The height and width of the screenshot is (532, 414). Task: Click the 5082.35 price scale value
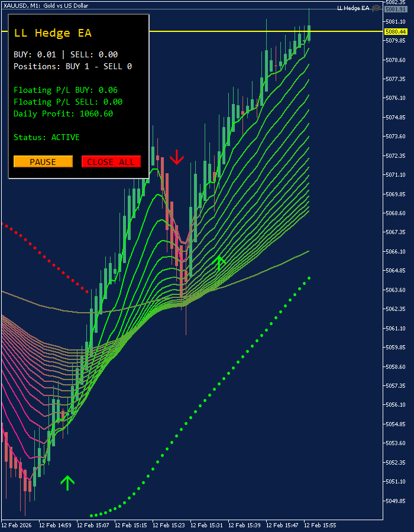pyautogui.click(x=396, y=2)
